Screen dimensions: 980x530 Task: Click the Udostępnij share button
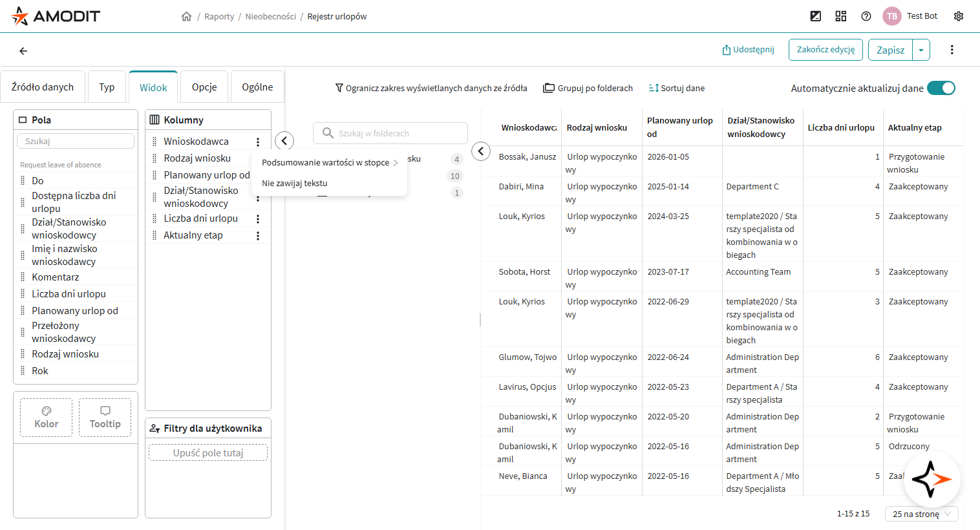click(x=748, y=50)
